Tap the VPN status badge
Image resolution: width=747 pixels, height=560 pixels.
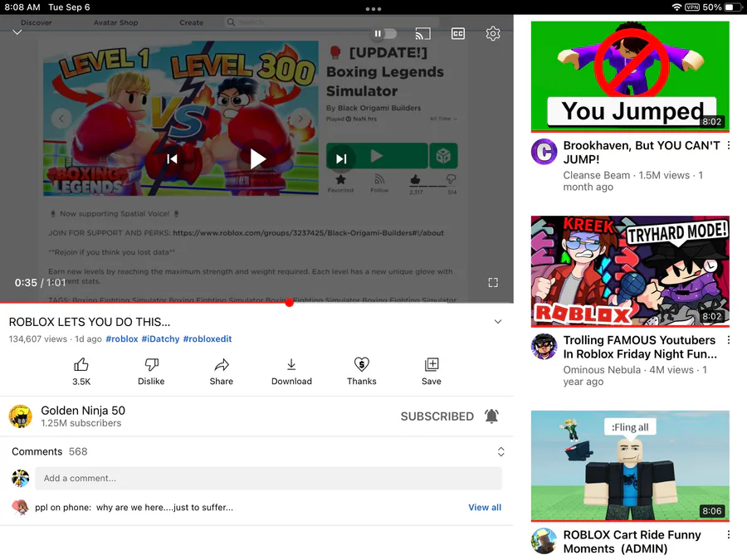[x=692, y=7]
